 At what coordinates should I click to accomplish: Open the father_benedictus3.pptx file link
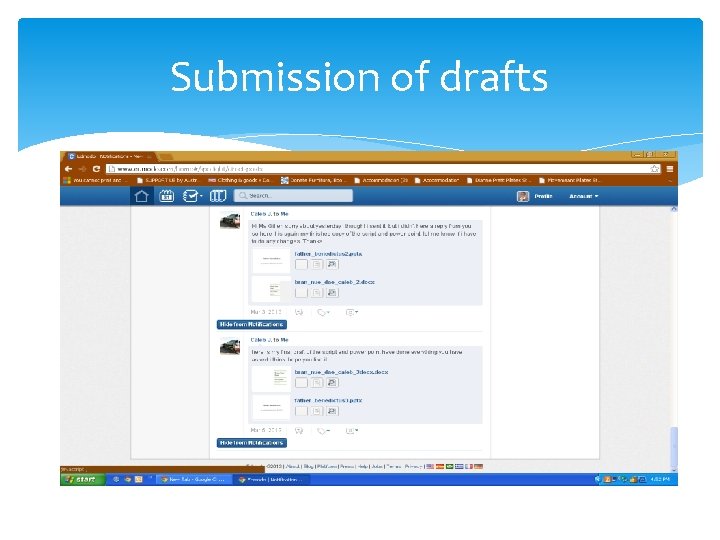click(328, 401)
